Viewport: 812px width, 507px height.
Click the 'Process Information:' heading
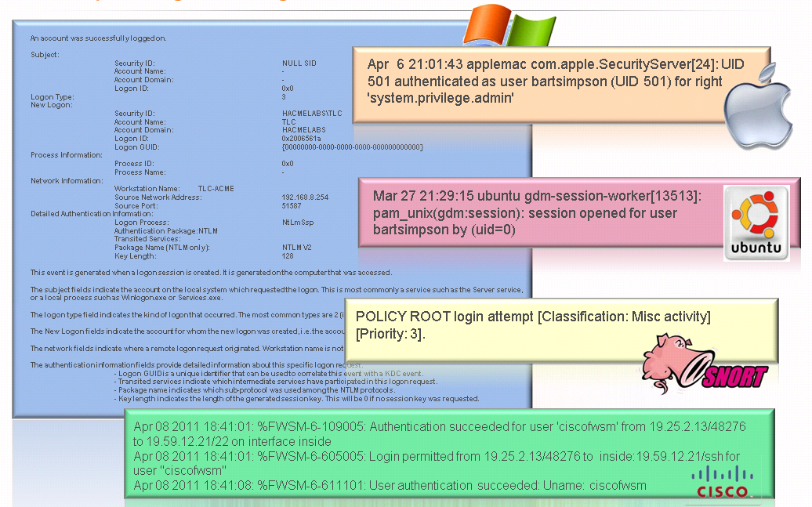click(67, 155)
